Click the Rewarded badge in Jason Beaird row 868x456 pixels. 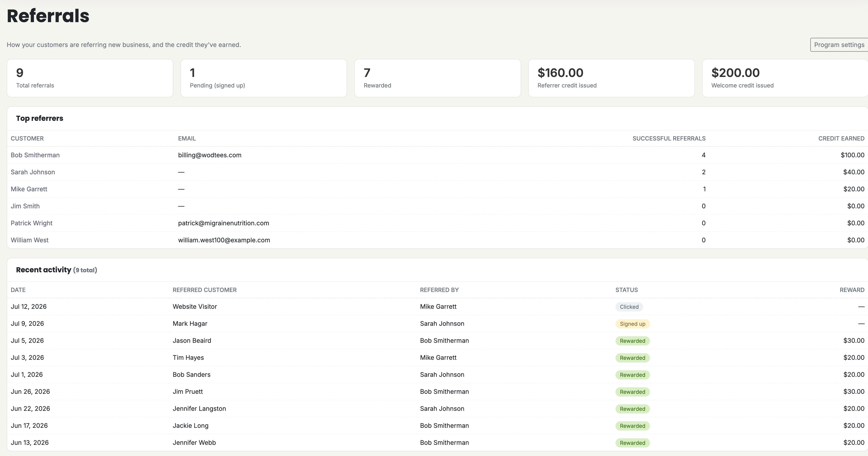(632, 341)
